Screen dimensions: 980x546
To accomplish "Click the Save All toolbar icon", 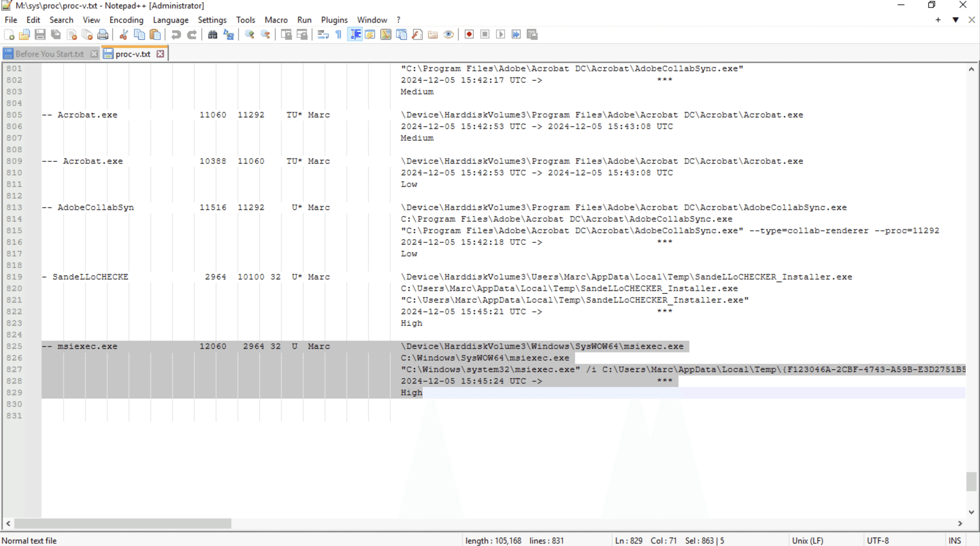I will point(56,35).
